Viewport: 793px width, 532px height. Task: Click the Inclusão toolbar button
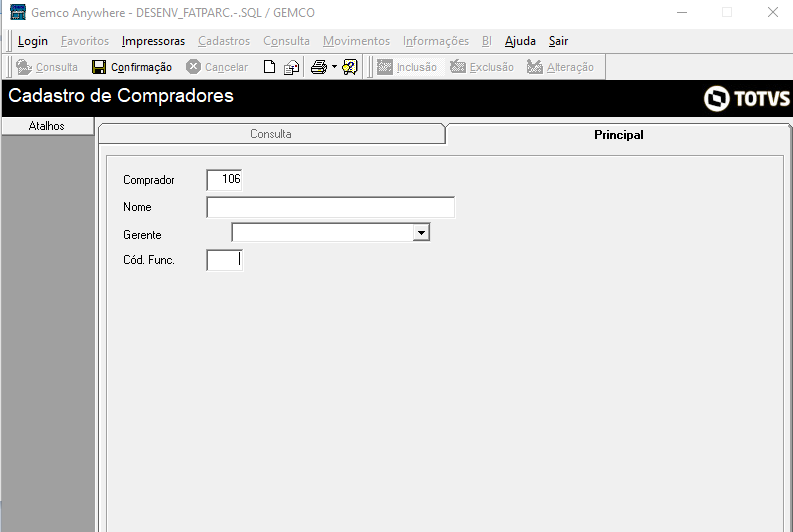[x=407, y=67]
